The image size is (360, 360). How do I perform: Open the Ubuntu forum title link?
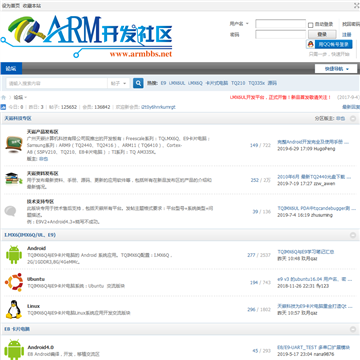(x=36, y=279)
